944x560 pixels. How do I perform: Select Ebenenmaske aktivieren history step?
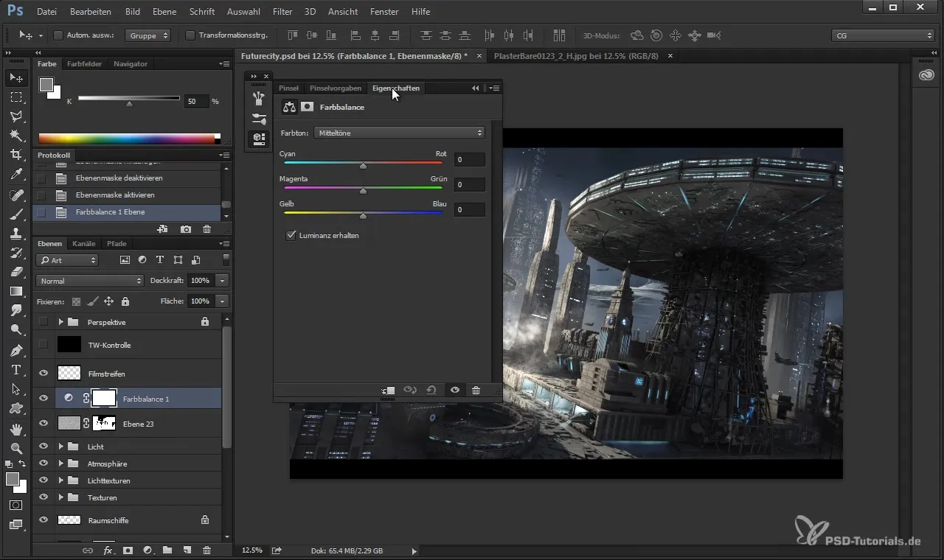coord(115,195)
